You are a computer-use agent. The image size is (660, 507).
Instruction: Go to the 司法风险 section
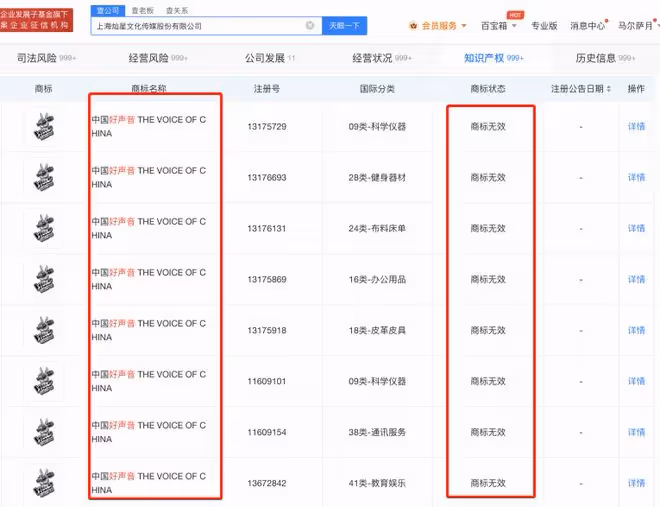tap(46, 58)
